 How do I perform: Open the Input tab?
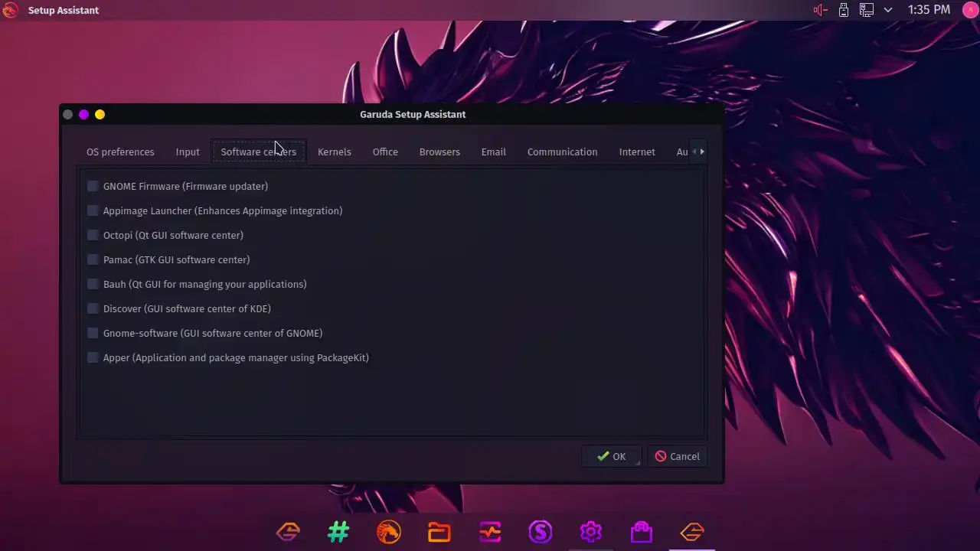pos(188,152)
